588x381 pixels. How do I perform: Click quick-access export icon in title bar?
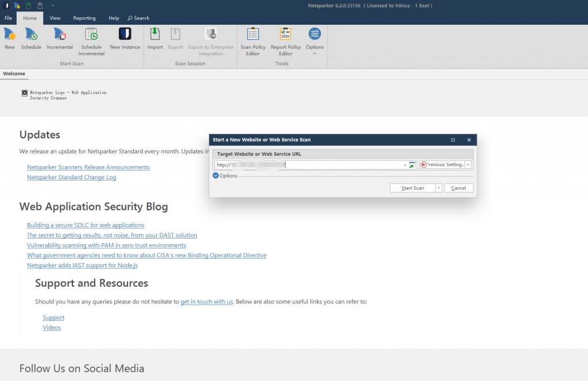(x=40, y=6)
